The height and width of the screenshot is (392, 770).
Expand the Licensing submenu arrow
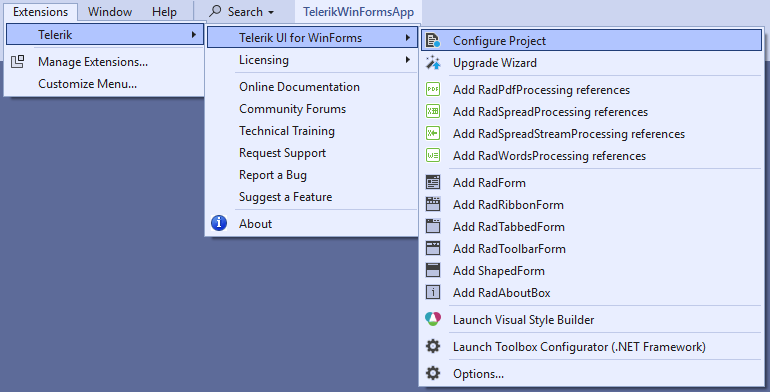pos(408,59)
